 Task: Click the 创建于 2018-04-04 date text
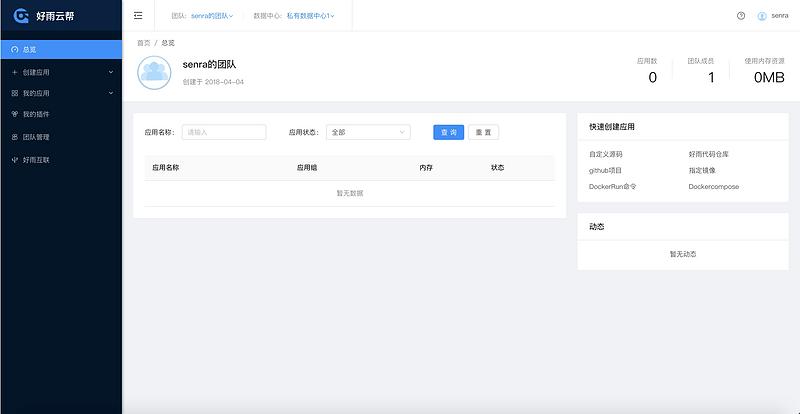pos(213,82)
